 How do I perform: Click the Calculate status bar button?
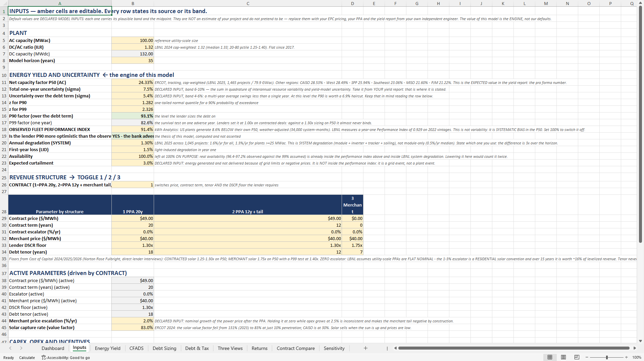[x=27, y=357]
